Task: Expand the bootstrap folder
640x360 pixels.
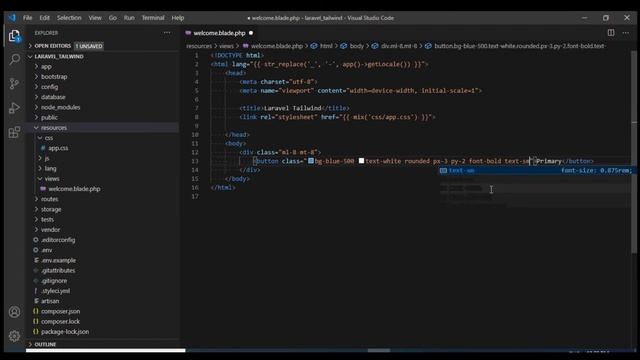Action: pyautogui.click(x=54, y=77)
